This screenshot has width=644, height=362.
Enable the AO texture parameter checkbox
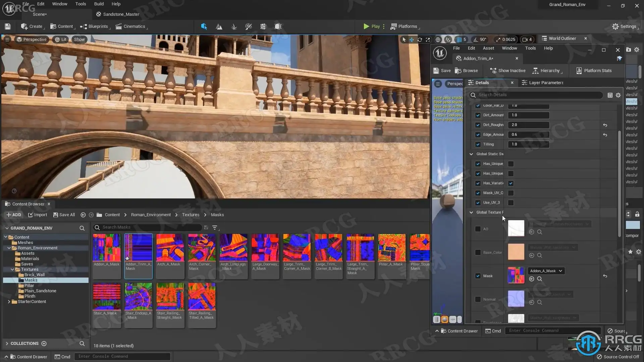[478, 229]
